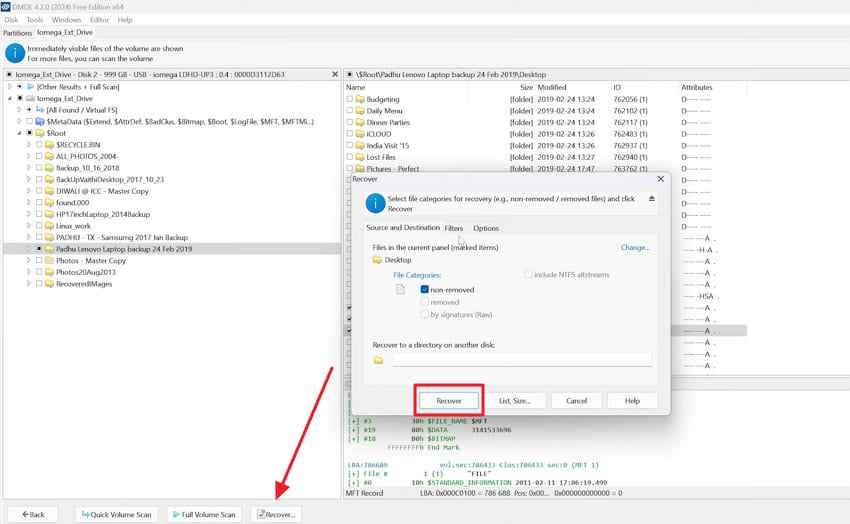Click Recover... in the bottom toolbar
Image resolution: width=850 pixels, height=524 pixels.
(x=276, y=514)
